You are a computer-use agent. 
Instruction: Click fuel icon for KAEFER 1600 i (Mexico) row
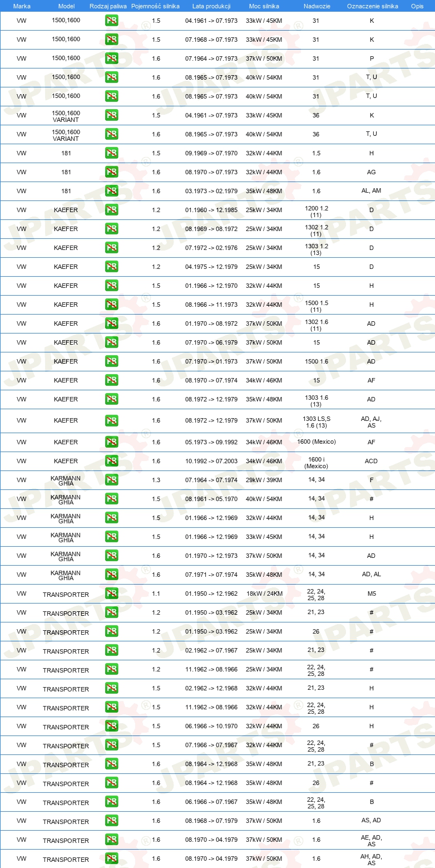click(111, 461)
